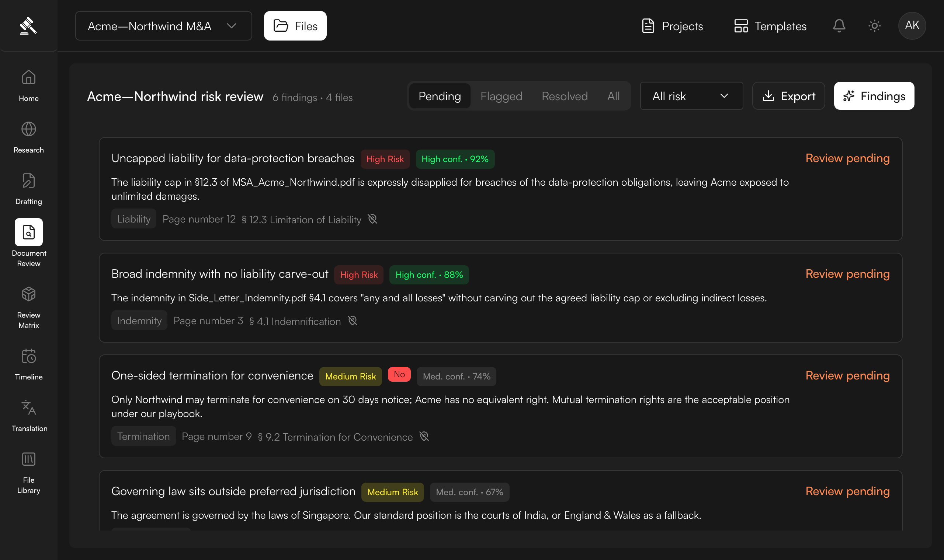Open the All risk filter dropdown
The image size is (944, 560).
coord(691,96)
